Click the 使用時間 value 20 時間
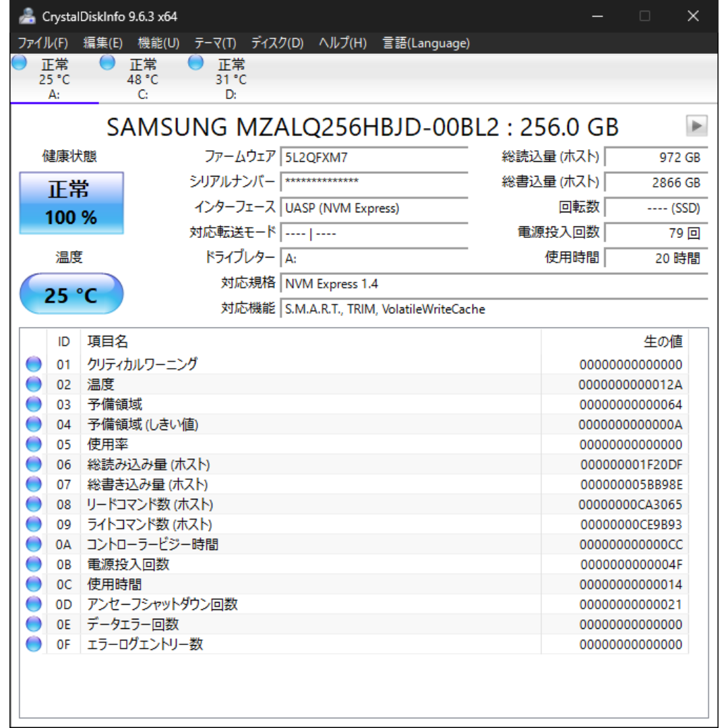Screen dimensions: 728x728 click(x=656, y=258)
